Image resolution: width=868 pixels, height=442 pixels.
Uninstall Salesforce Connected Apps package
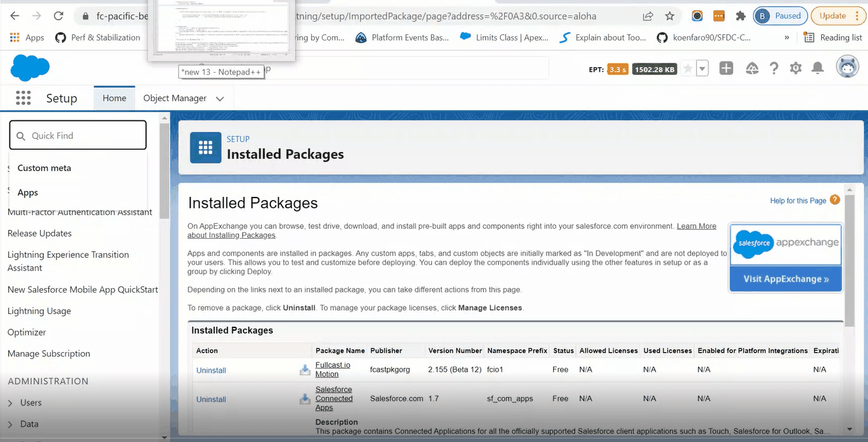tap(211, 400)
